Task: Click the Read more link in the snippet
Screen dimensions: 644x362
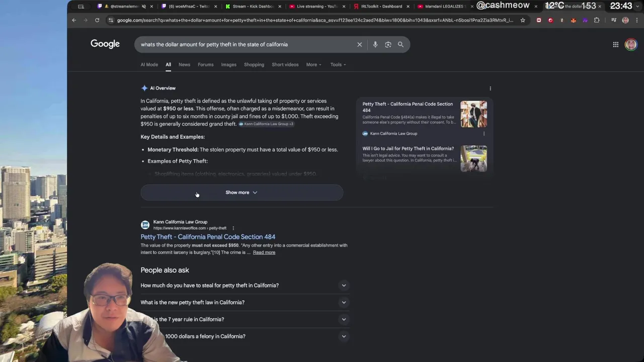Action: (x=264, y=252)
